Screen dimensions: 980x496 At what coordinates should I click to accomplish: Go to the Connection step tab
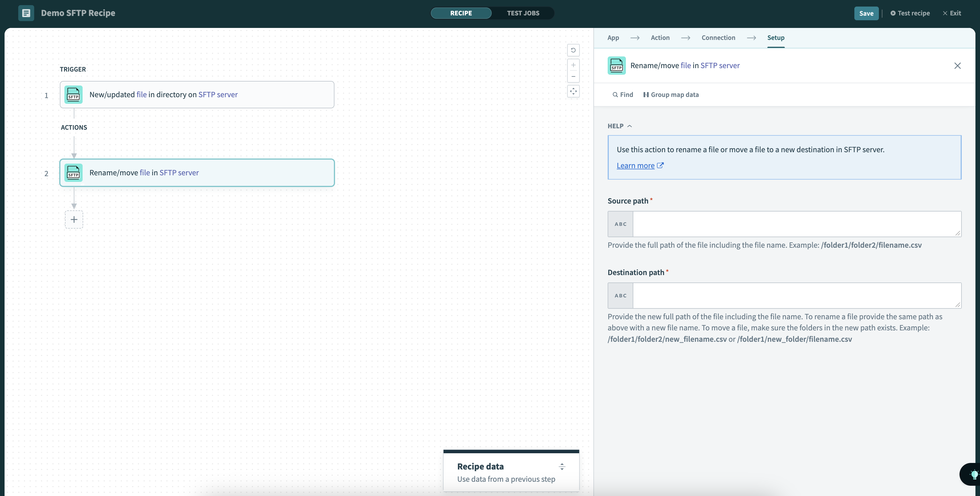coord(718,38)
